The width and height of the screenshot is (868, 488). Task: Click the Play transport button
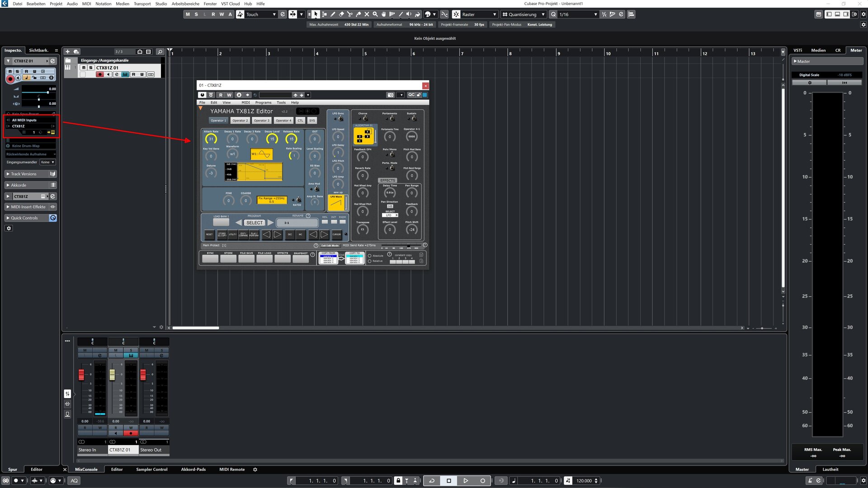click(x=466, y=481)
